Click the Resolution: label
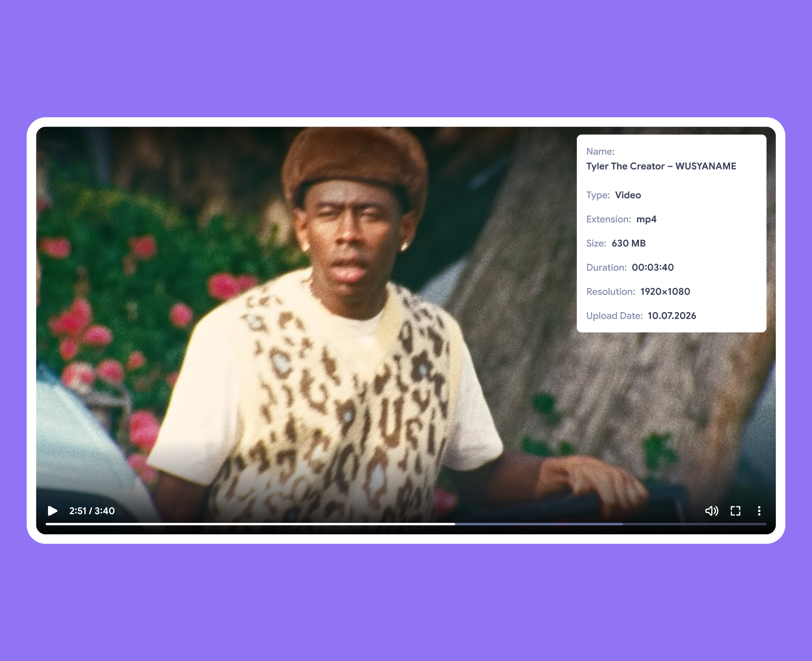812x661 pixels. 611,292
